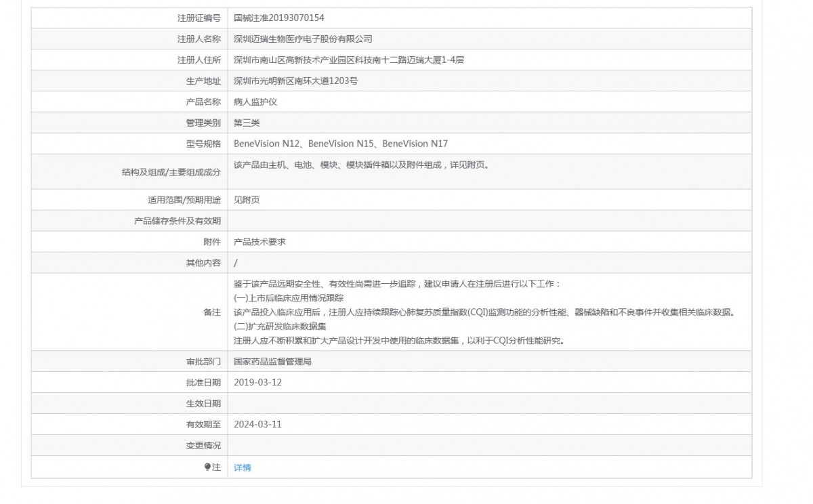Click the expiry date 2024-03-11
Viewport: 813px width, 504px height.
257,424
